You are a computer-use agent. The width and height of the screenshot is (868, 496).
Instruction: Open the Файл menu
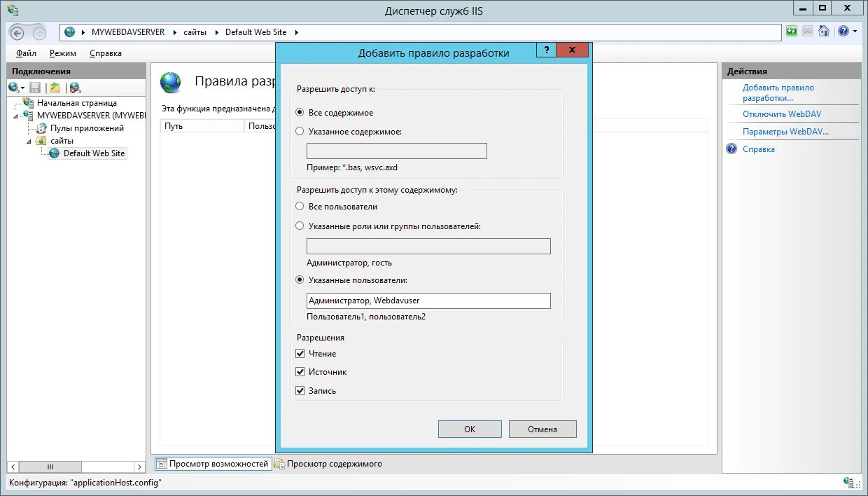tap(26, 53)
